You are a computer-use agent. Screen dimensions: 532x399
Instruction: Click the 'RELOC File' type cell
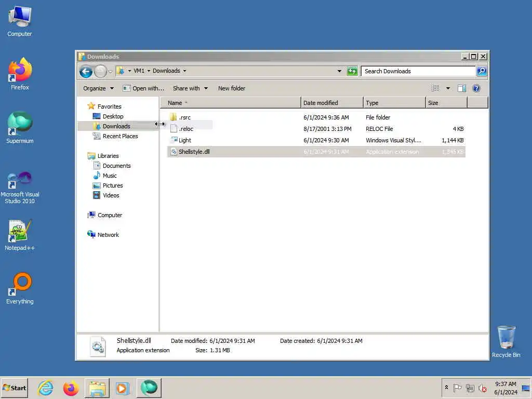pos(379,129)
